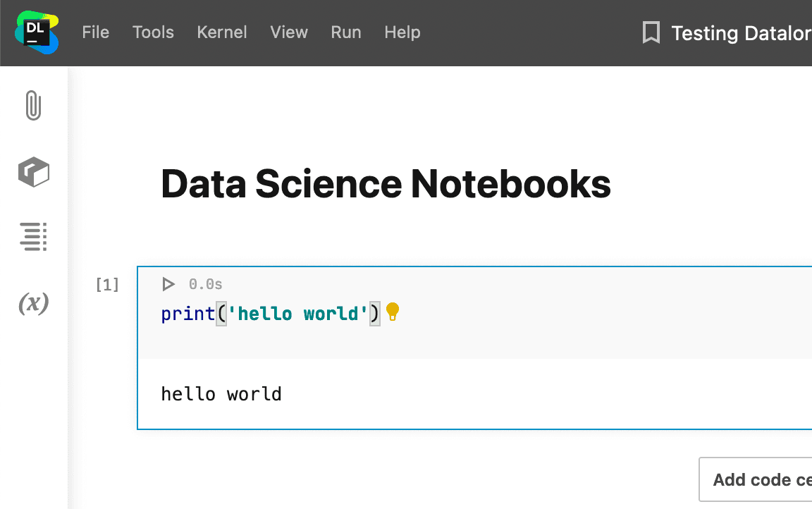This screenshot has height=509, width=812.
Task: Open the packages environment panel
Action: point(32,171)
